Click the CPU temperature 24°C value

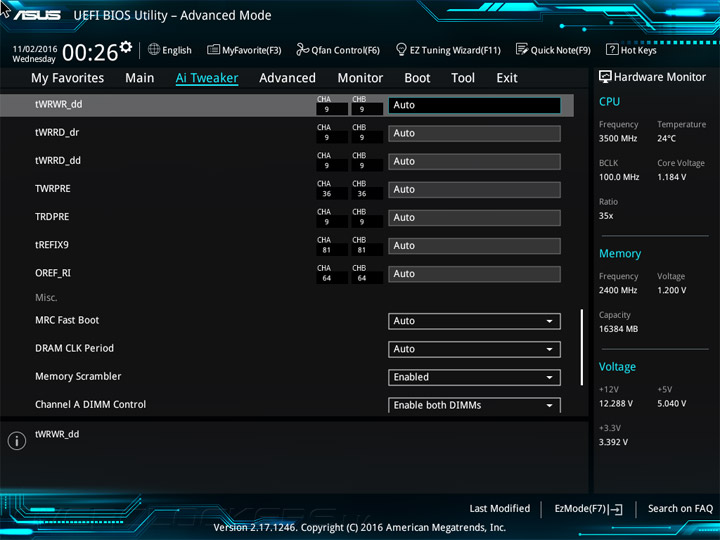coord(666,138)
